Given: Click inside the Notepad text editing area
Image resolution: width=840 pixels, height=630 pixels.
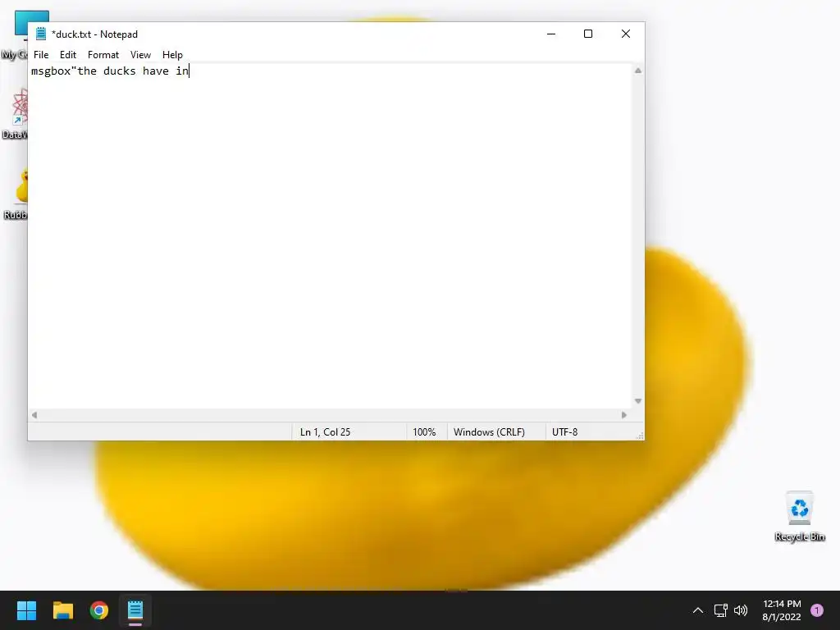Looking at the screenshot, I should pyautogui.click(x=331, y=235).
